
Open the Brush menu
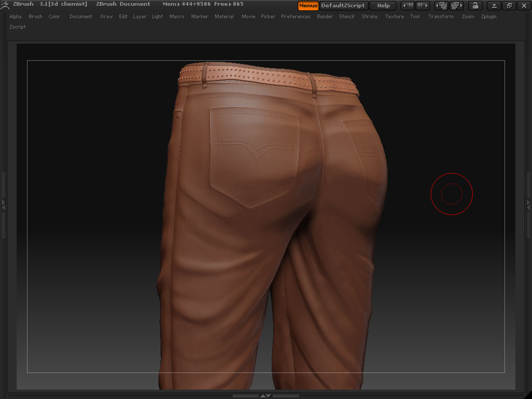(36, 16)
